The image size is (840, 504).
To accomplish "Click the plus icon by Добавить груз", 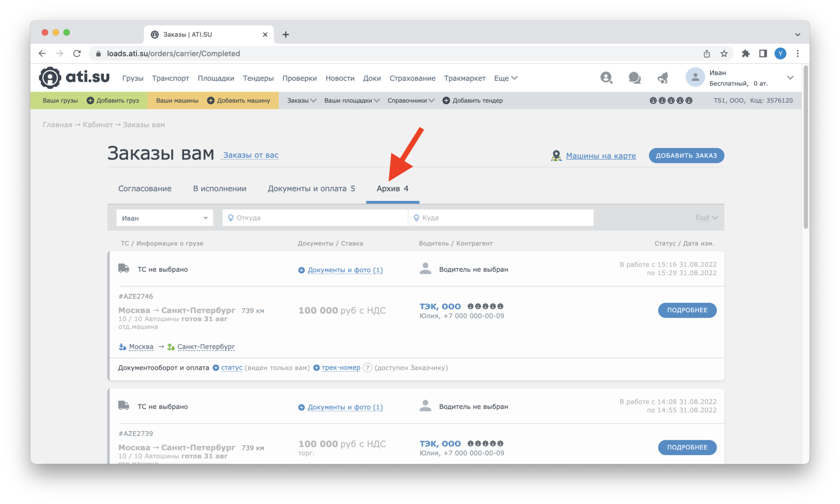I will [90, 100].
